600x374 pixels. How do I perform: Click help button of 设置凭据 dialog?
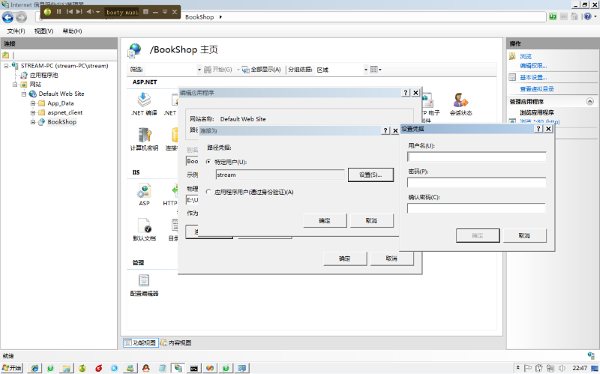click(x=538, y=129)
